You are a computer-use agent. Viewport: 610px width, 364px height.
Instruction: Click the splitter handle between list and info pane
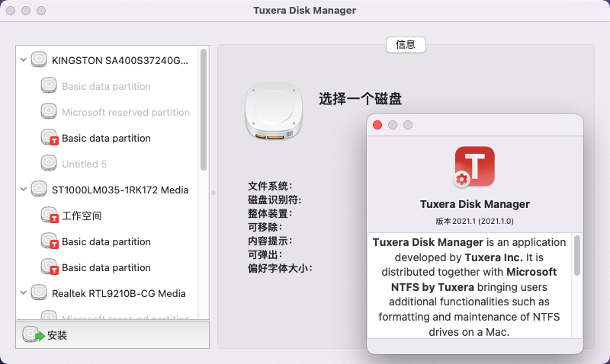tap(213, 193)
